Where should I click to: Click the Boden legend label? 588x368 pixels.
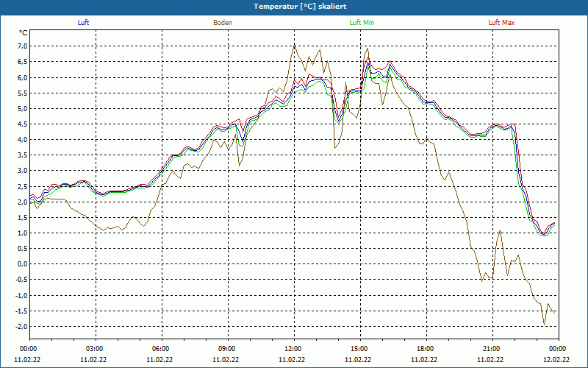pos(223,23)
